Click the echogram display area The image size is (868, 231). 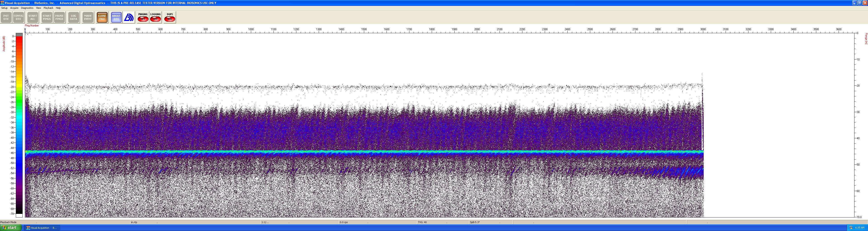[x=440, y=125]
